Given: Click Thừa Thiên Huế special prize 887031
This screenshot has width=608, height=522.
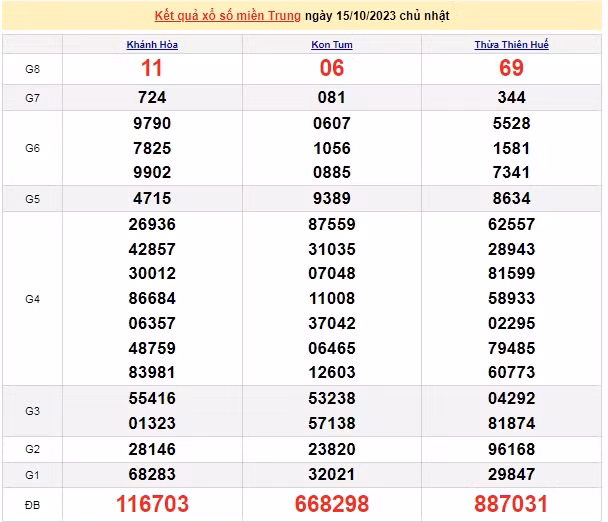Looking at the screenshot, I should click(x=511, y=503).
